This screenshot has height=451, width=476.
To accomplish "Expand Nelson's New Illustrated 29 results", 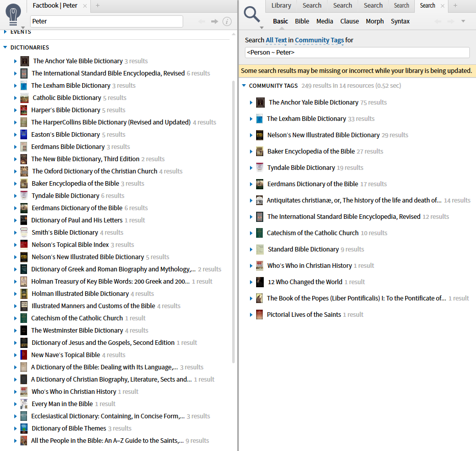I will [x=251, y=135].
